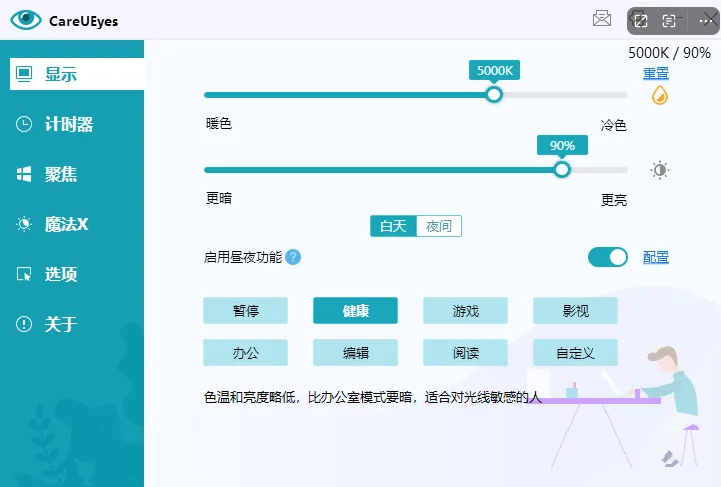Select the 阅读 reading mode
Screen dimensions: 721x487
coord(465,353)
